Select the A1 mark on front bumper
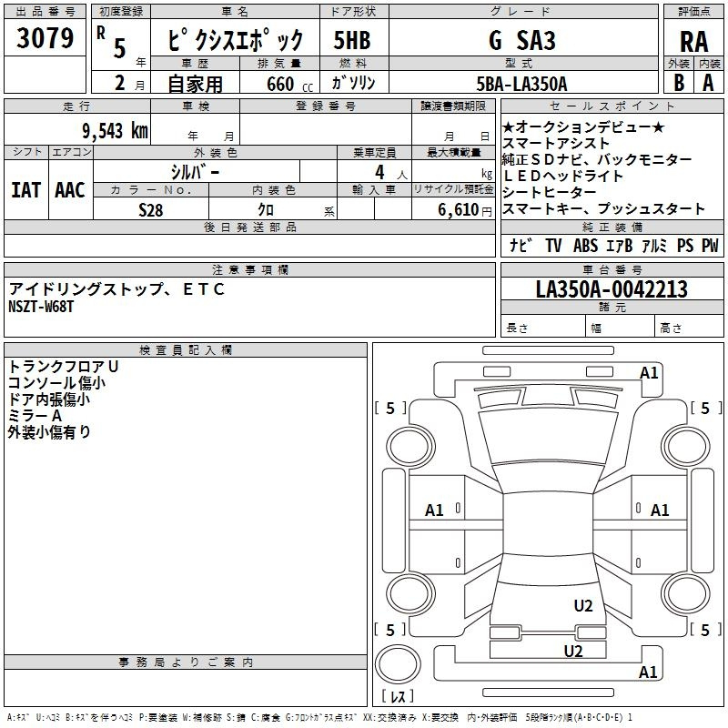 [x=649, y=372]
